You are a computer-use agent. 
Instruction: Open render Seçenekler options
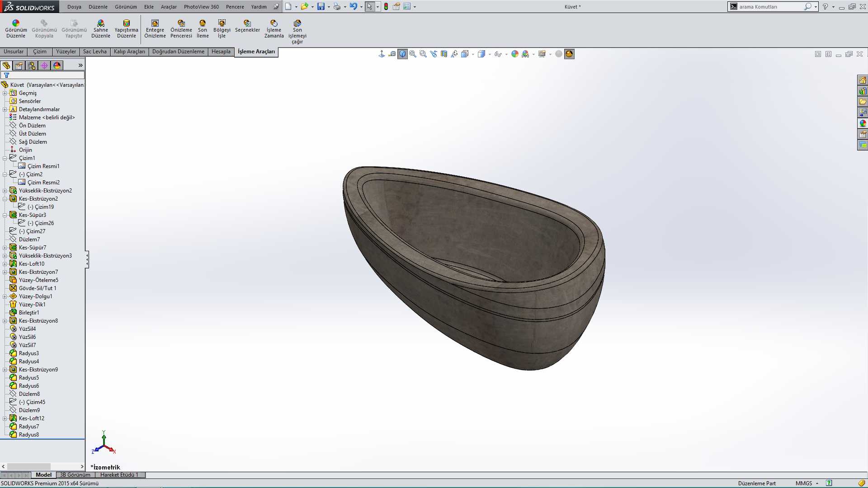[247, 26]
